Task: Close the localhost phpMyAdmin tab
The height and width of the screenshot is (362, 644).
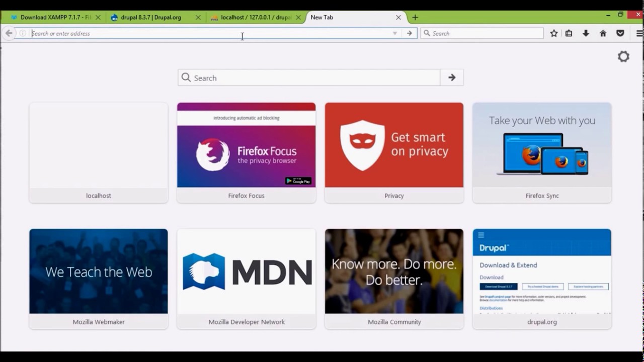Action: pos(298,17)
